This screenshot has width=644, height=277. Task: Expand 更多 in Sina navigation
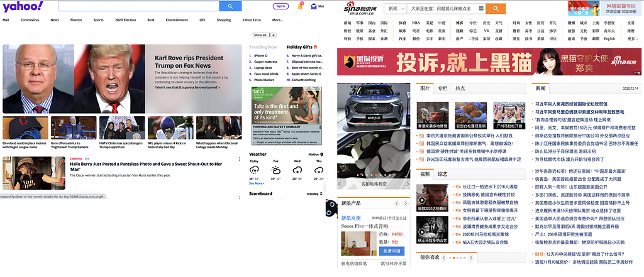pyautogui.click(x=633, y=39)
